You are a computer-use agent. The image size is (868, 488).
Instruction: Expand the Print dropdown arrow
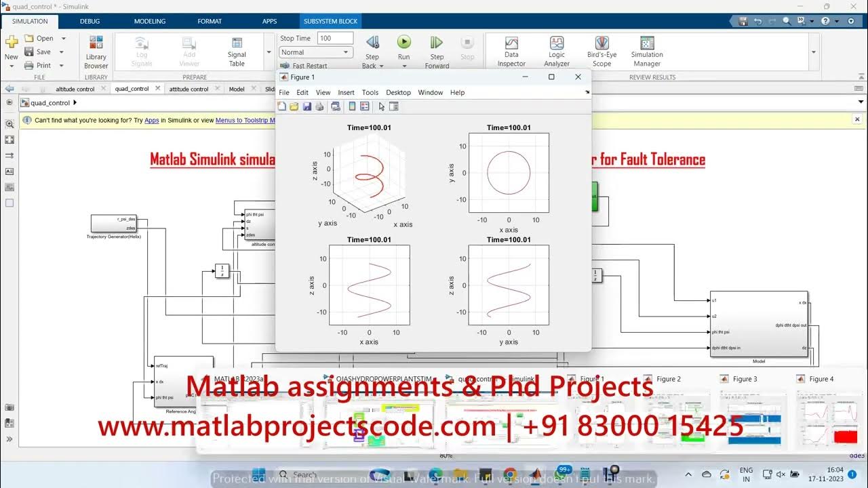click(62, 66)
